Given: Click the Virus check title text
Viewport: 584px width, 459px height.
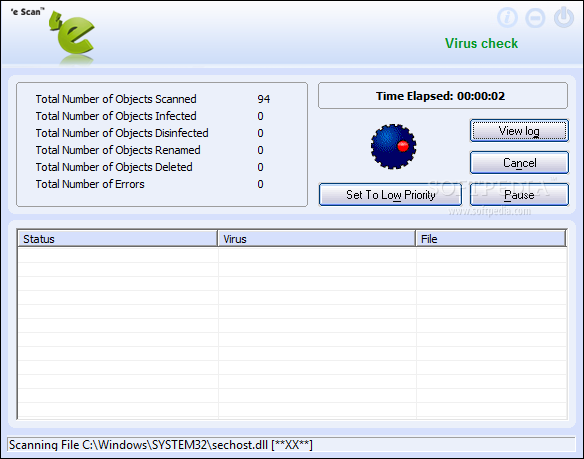Looking at the screenshot, I should pos(481,43).
